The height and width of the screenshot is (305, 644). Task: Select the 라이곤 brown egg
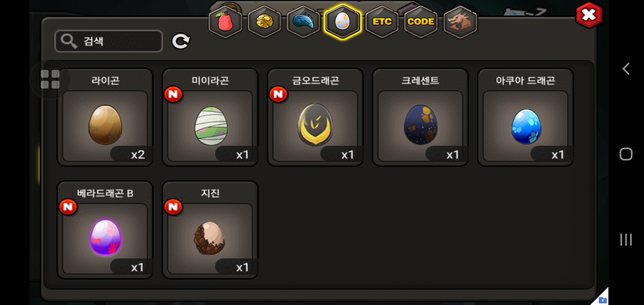(105, 117)
